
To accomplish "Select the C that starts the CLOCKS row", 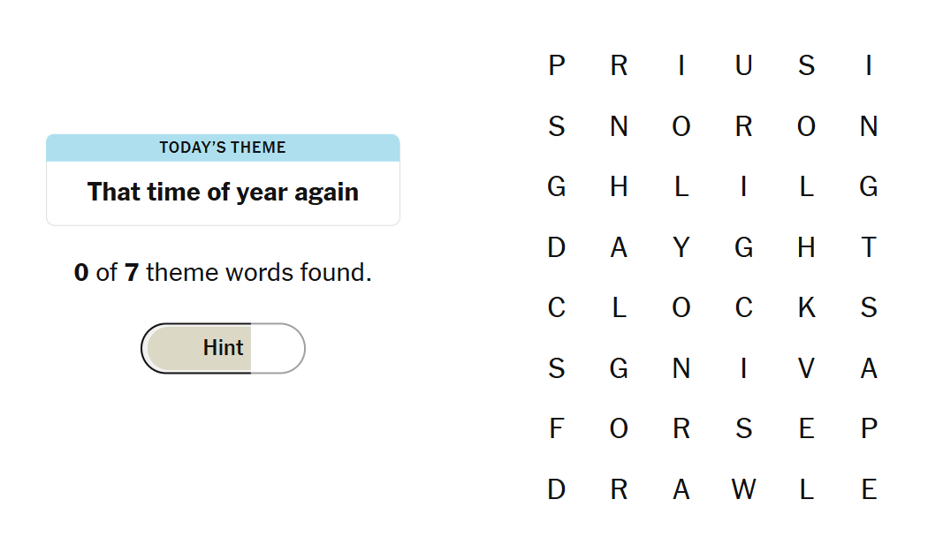I will coord(556,307).
